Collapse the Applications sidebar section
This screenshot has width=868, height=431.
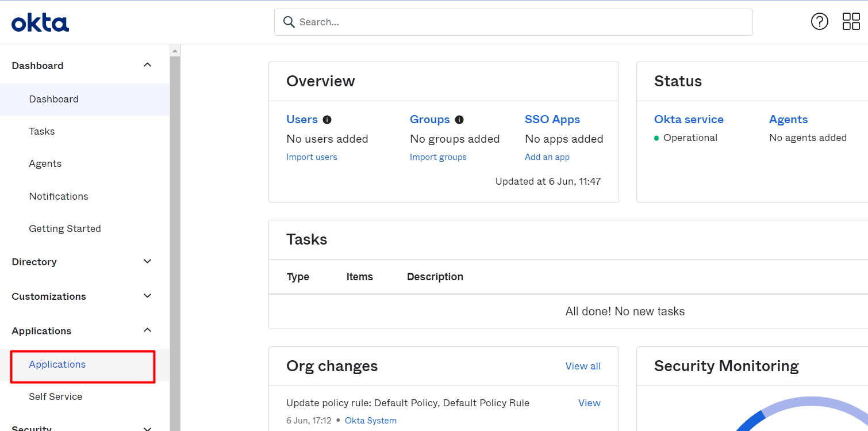coord(147,330)
